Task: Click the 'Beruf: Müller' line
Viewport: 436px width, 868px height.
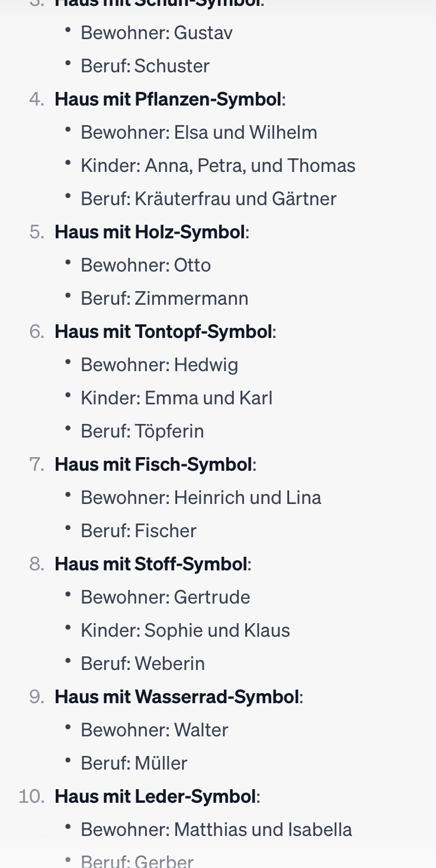Action: (x=134, y=763)
